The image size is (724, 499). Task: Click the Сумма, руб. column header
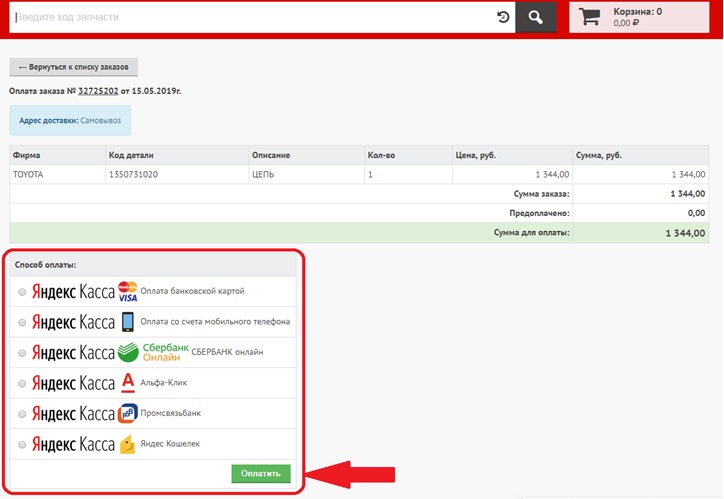point(641,156)
